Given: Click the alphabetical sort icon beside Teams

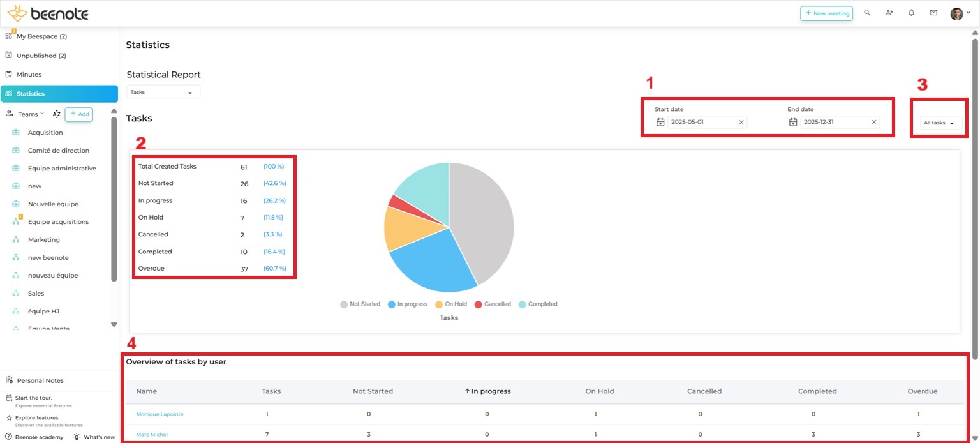Looking at the screenshot, I should point(56,114).
